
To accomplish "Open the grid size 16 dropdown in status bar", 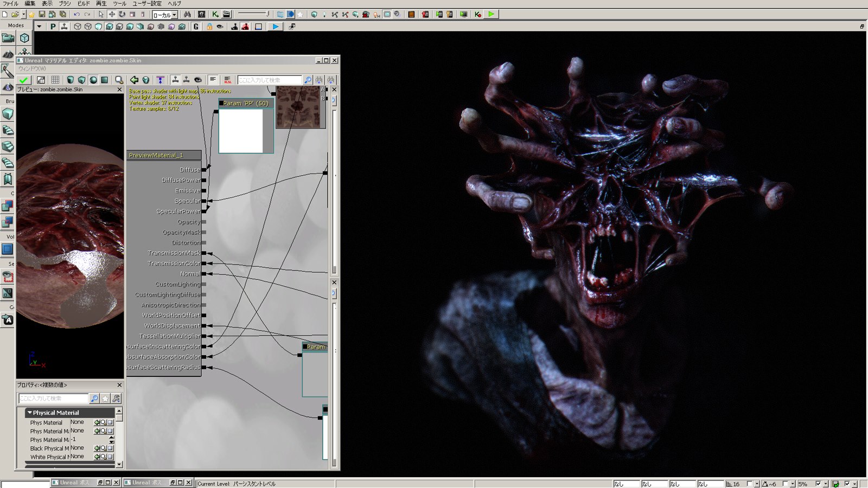I will 757,484.
